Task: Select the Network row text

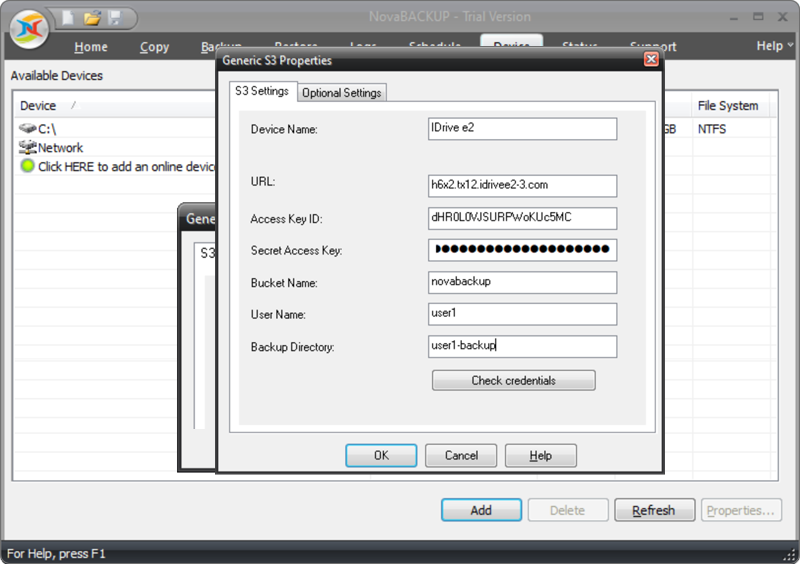Action: (x=60, y=148)
